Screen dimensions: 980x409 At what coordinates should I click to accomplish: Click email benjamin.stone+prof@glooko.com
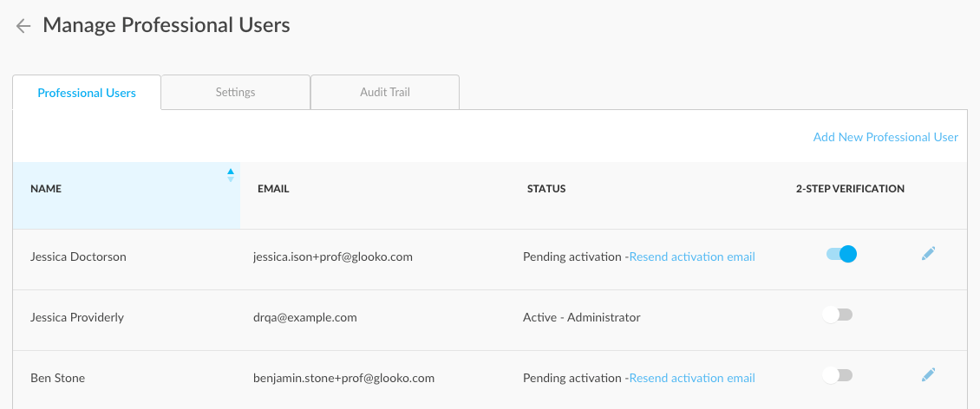point(343,378)
